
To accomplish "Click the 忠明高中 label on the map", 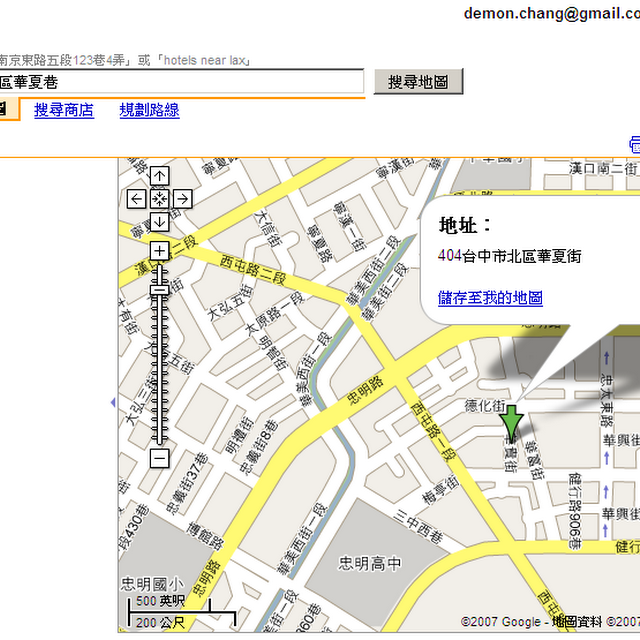I will [370, 563].
